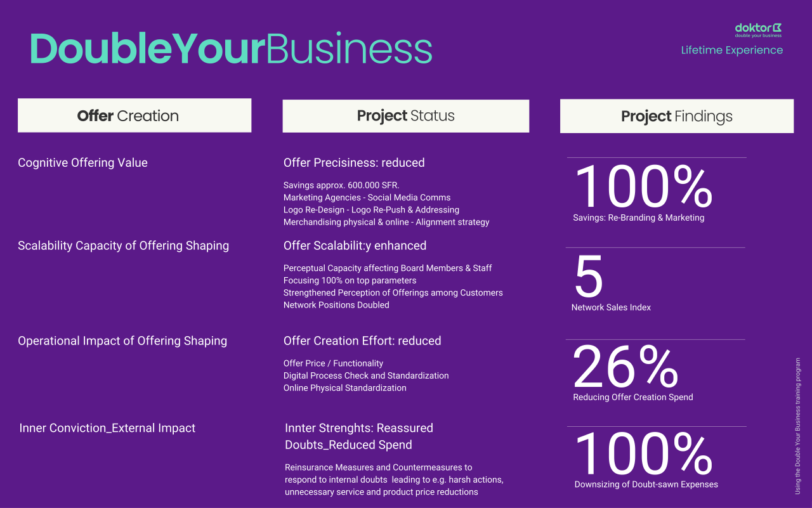
Task: Click the vertical training program text
Action: click(x=797, y=426)
